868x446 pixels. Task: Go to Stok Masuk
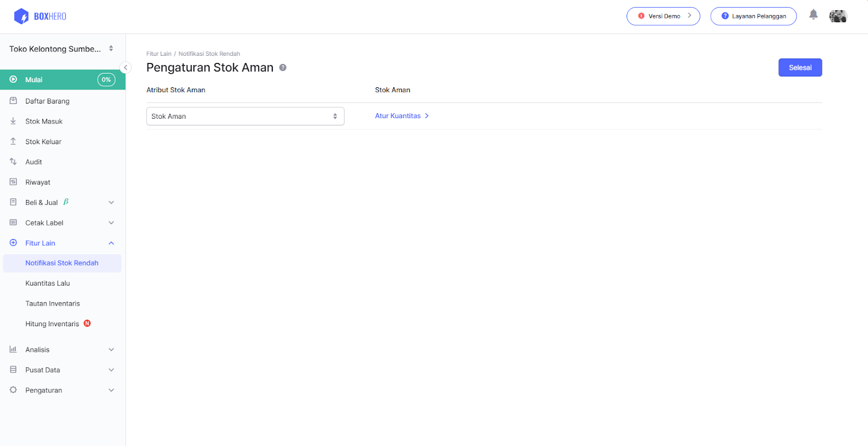[44, 121]
